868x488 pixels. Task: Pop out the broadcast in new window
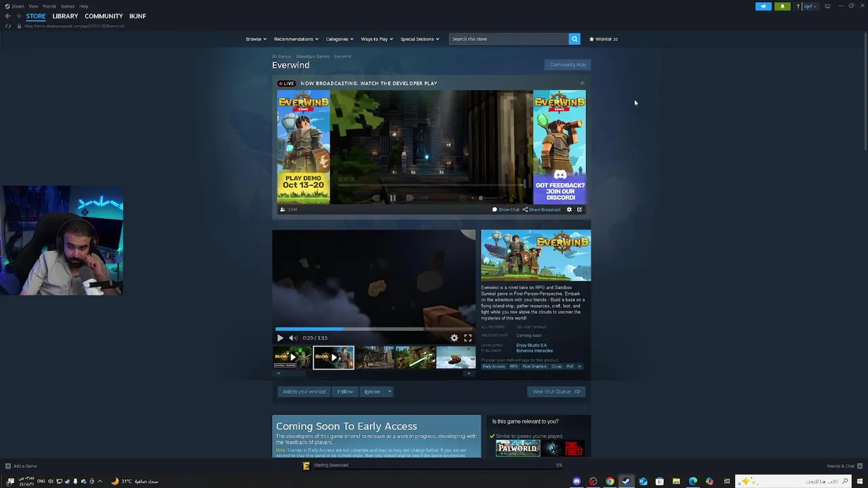[x=579, y=209]
